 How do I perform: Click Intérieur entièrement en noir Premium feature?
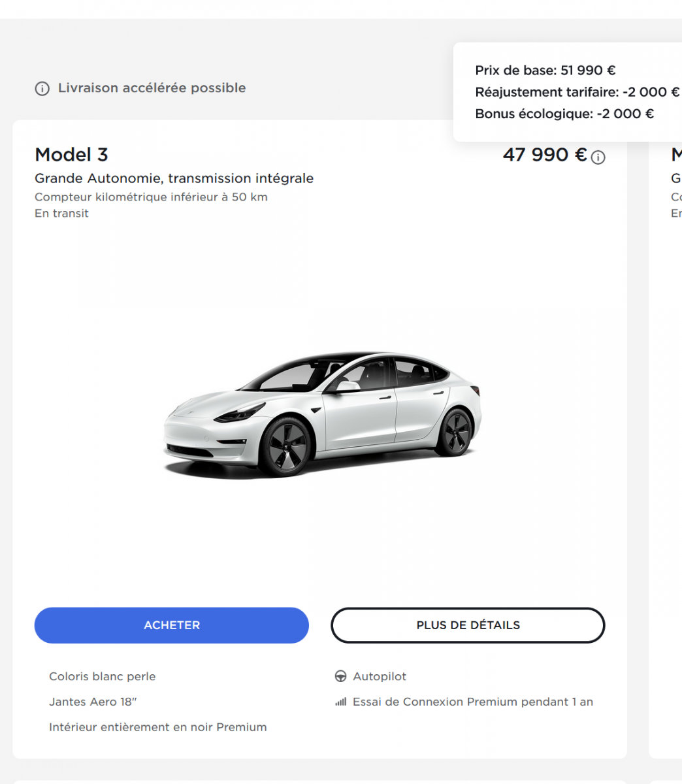(x=157, y=727)
